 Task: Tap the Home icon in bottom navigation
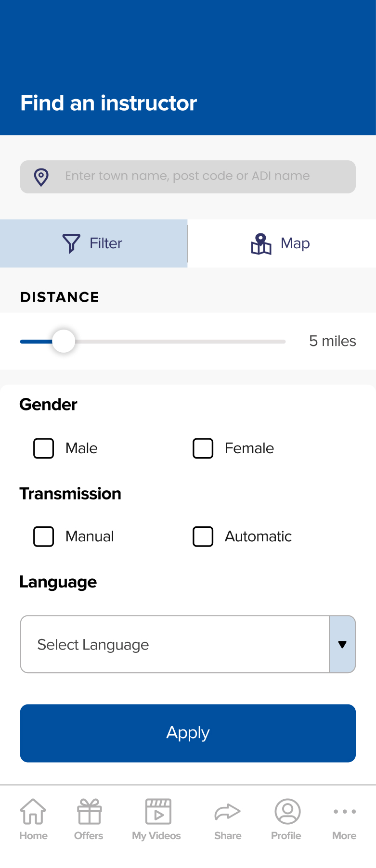pos(33,812)
